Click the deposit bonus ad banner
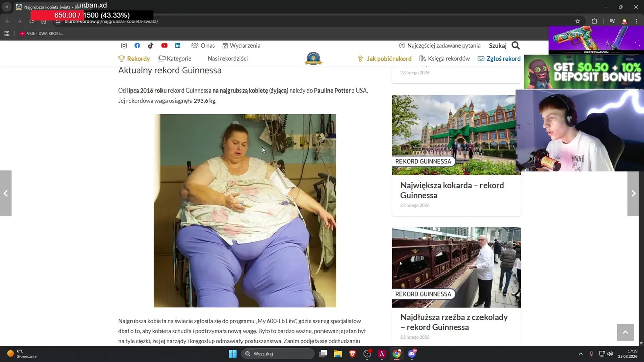 pyautogui.click(x=584, y=72)
